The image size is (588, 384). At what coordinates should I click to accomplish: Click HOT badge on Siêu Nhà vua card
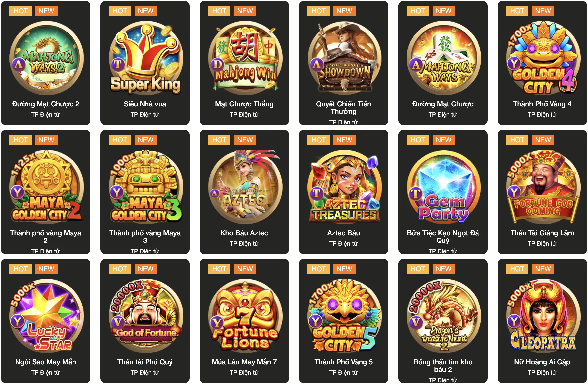[x=120, y=11]
